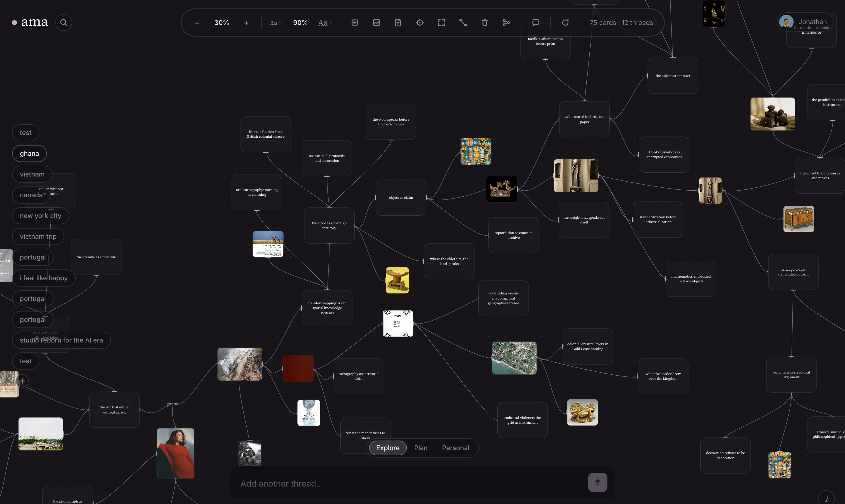Open the woman in red dress photo
Screen dimensions: 845x504
(175, 453)
